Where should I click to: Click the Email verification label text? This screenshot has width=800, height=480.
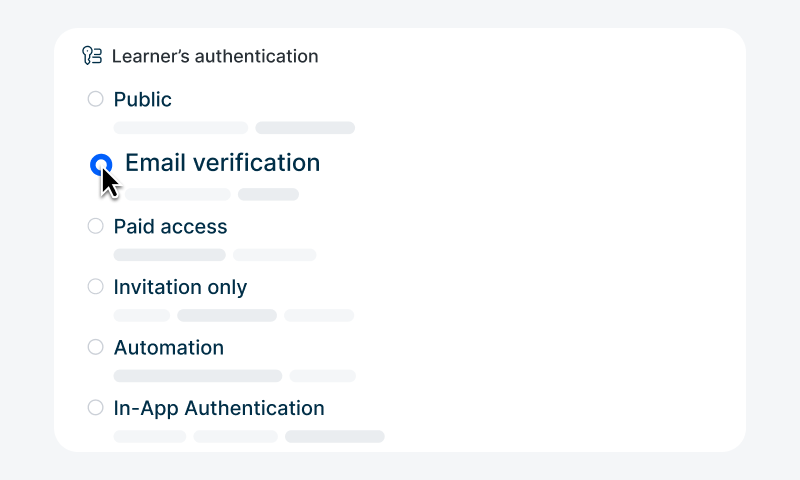pos(222,163)
